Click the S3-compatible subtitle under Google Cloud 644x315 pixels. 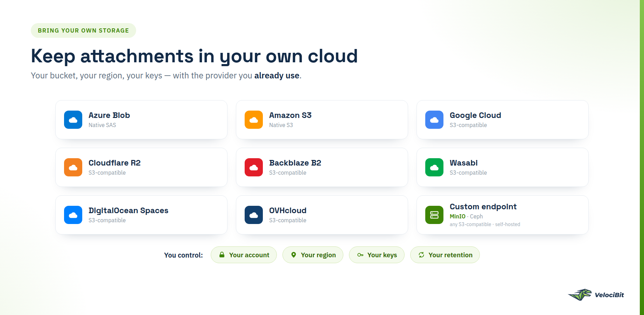coord(468,125)
